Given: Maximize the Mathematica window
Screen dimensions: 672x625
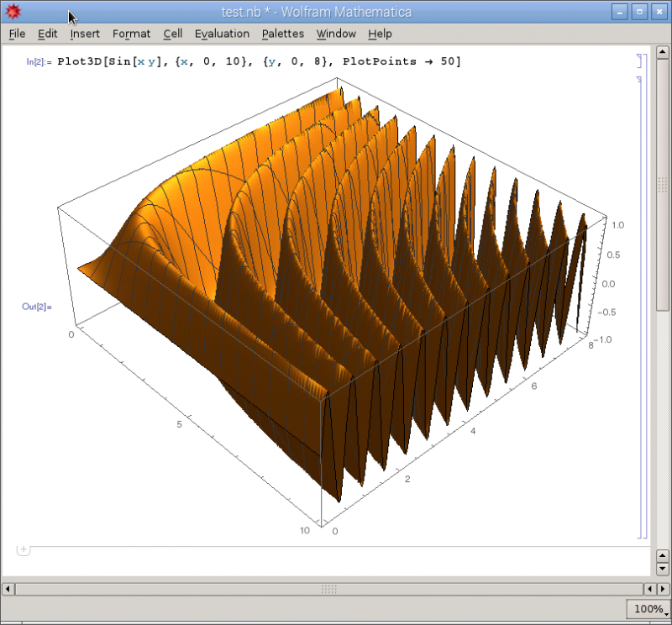Looking at the screenshot, I should click(x=639, y=12).
